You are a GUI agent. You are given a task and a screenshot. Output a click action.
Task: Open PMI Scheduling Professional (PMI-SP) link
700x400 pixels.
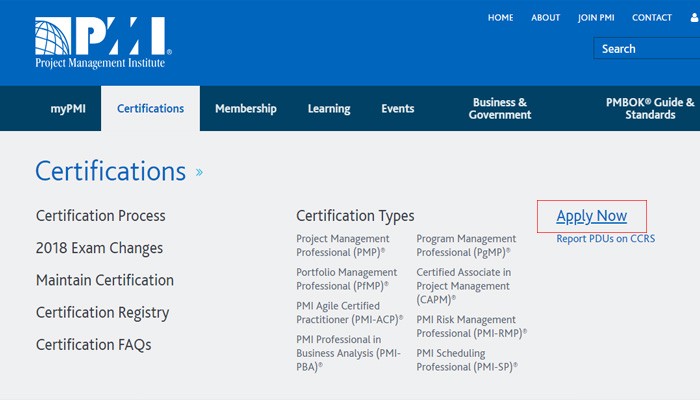467,360
